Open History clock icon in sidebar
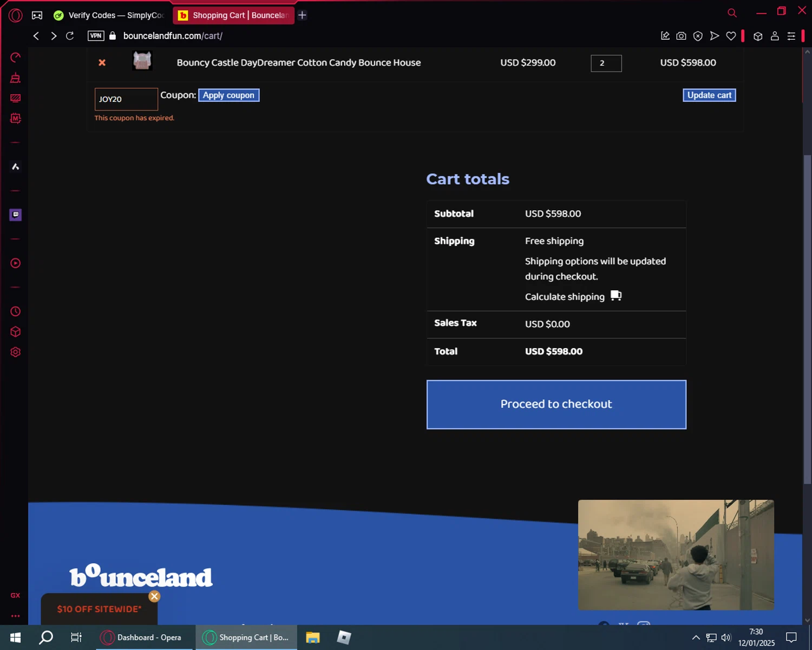Image resolution: width=812 pixels, height=650 pixels. (15, 311)
